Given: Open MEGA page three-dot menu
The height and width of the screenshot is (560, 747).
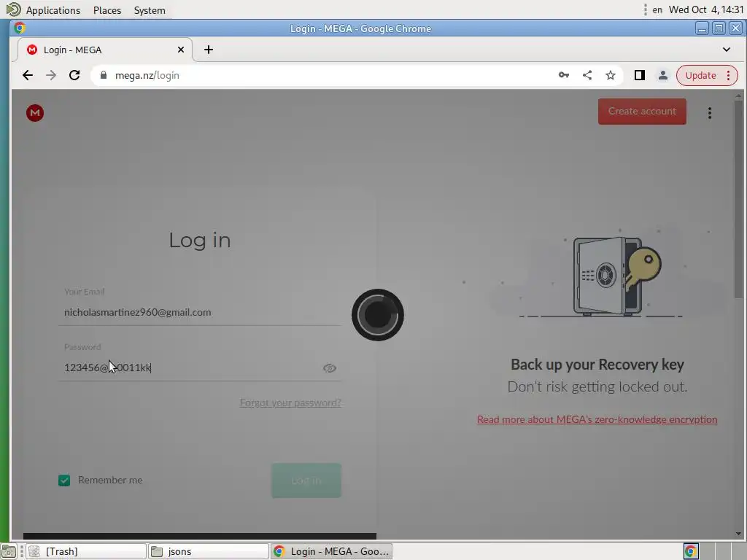Looking at the screenshot, I should point(709,113).
